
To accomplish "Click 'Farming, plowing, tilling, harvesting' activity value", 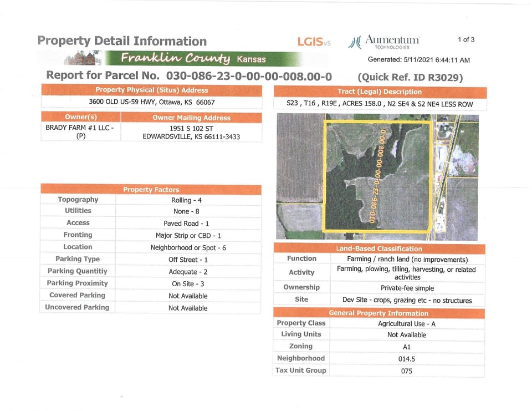I will point(406,273).
